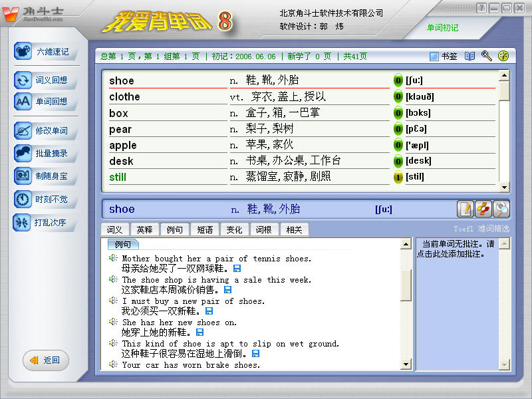The width and height of the screenshot is (532, 399).
Task: Click the 例句 section header label
Action: (x=122, y=244)
